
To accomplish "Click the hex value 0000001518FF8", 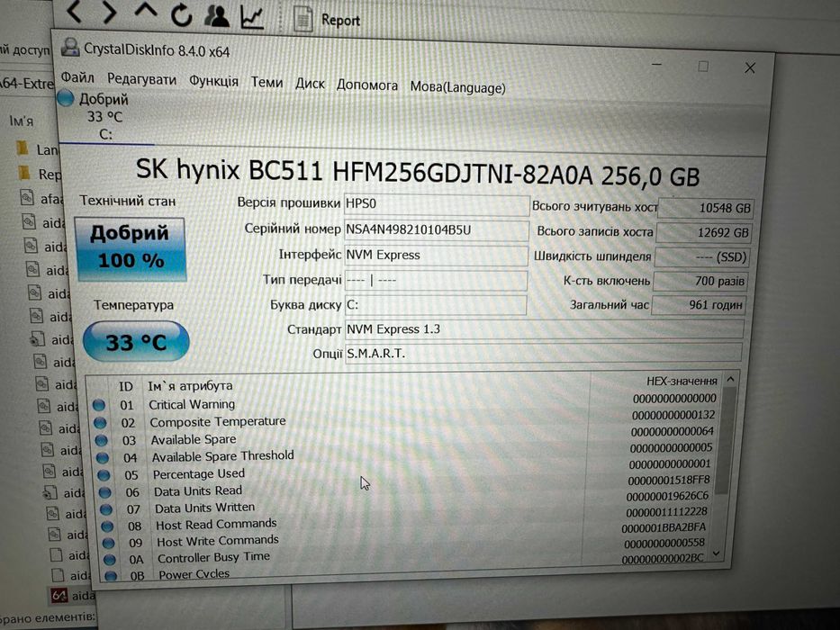I will click(x=669, y=480).
